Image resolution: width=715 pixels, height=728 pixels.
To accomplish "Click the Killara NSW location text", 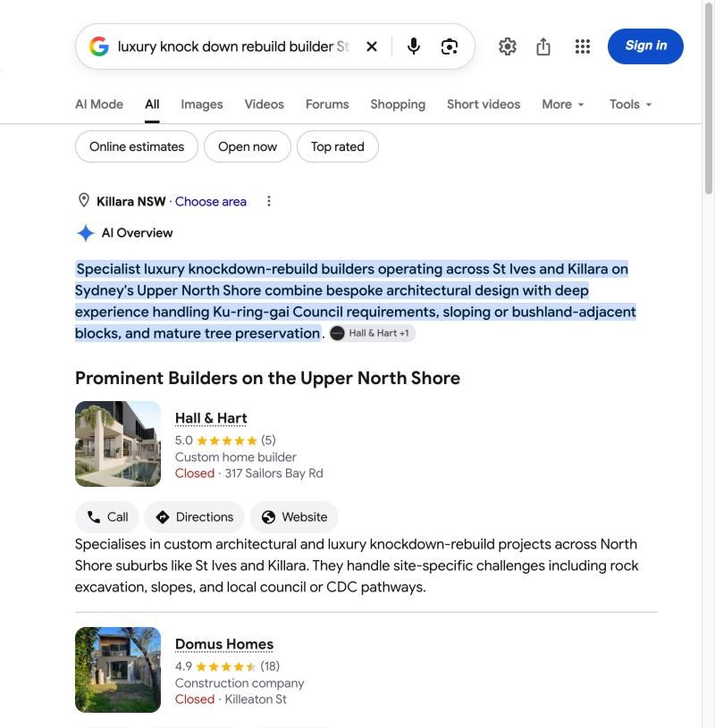I will point(131,202).
